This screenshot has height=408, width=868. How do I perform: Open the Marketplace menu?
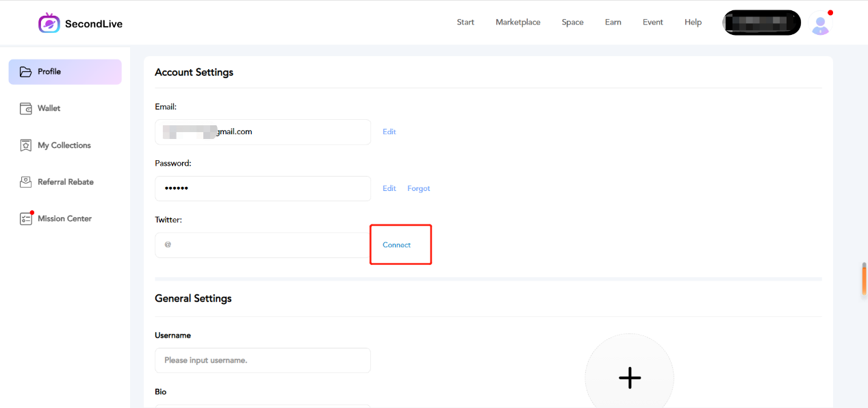pos(518,23)
